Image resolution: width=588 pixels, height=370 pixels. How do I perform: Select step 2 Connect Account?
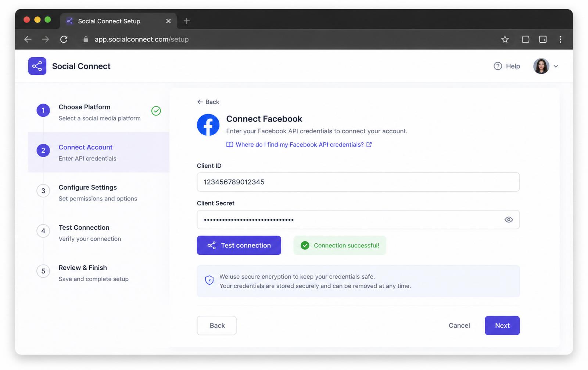click(x=98, y=152)
